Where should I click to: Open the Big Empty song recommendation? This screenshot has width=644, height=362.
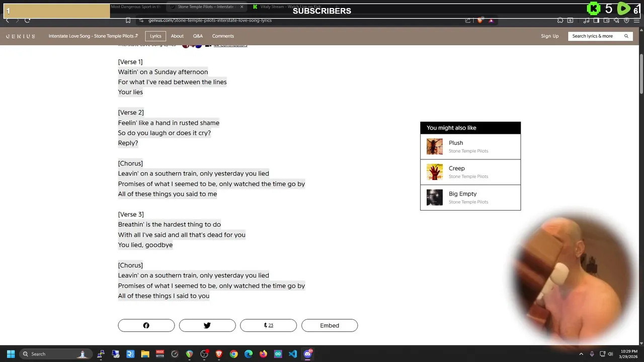coord(470,198)
